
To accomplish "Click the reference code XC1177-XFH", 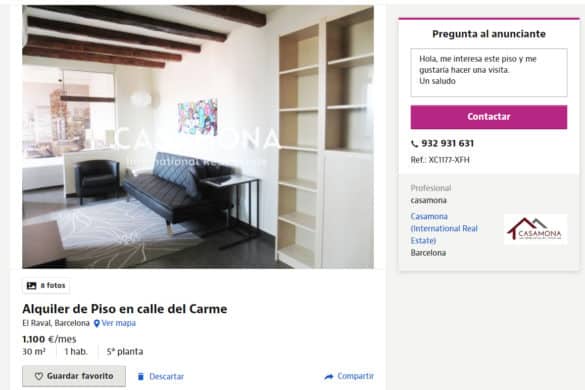I will coord(449,160).
